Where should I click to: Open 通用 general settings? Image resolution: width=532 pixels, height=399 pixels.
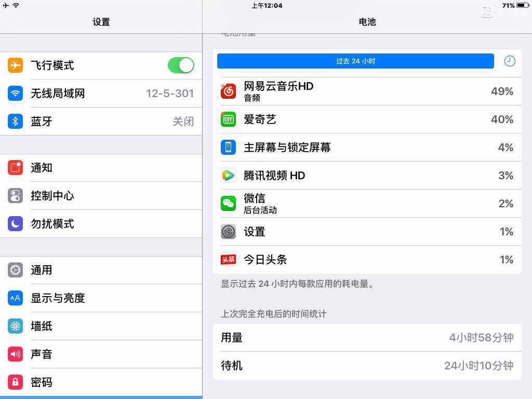click(101, 270)
